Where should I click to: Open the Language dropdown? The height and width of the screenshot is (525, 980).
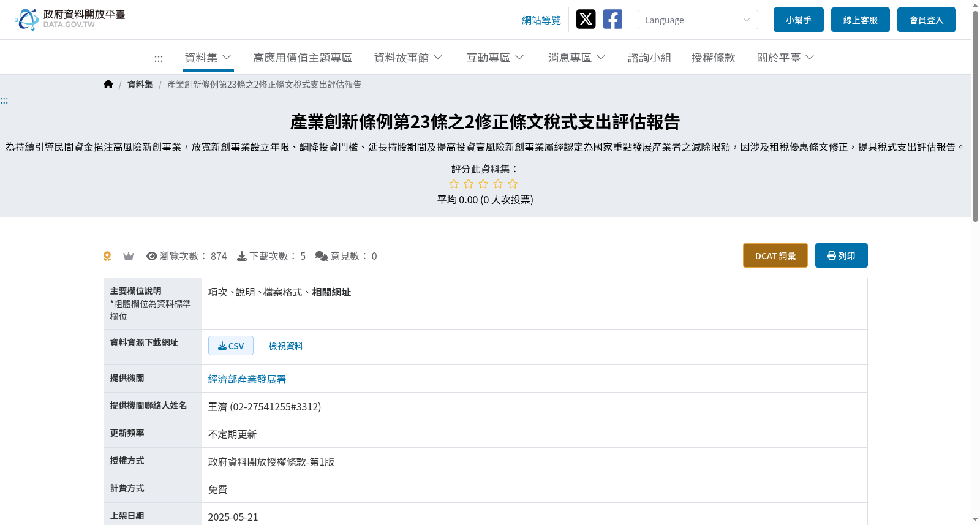coord(698,20)
